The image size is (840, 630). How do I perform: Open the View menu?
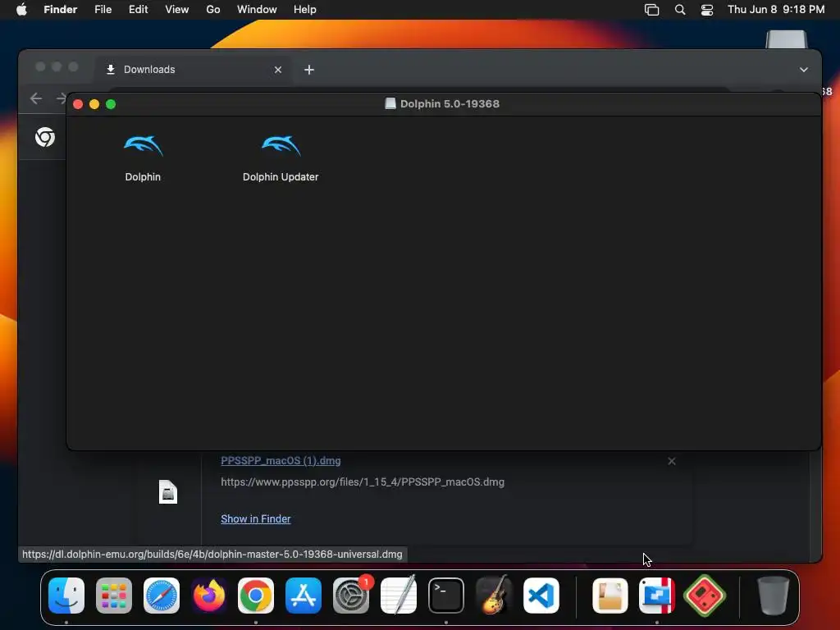tap(177, 10)
